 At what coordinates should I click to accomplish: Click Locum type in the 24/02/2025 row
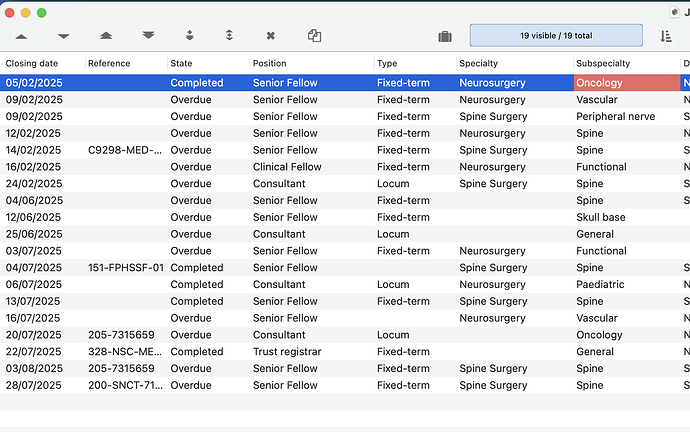[x=393, y=183]
